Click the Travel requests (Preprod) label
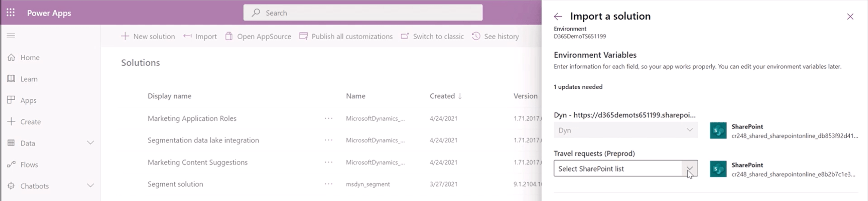This screenshot has height=201, width=868. click(x=594, y=153)
